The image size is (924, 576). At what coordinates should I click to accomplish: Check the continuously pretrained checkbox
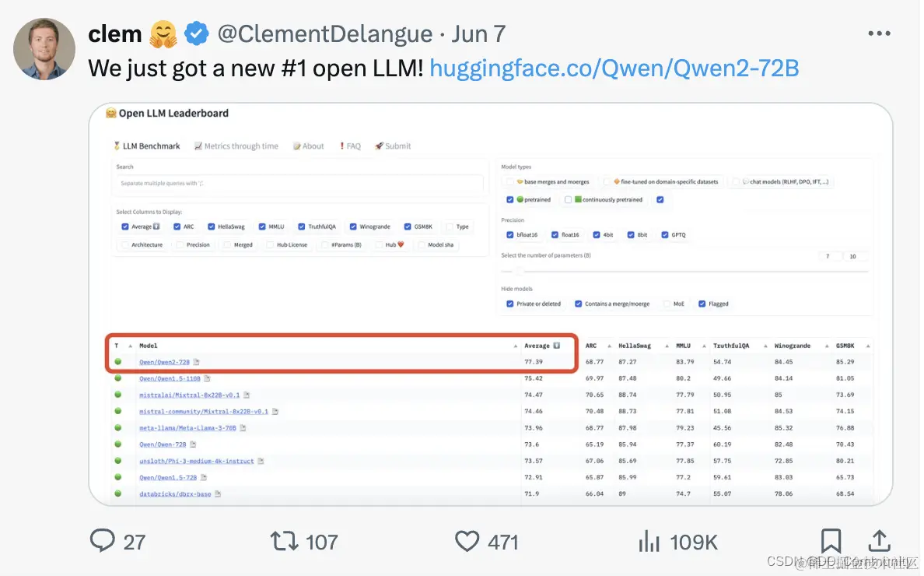click(568, 200)
